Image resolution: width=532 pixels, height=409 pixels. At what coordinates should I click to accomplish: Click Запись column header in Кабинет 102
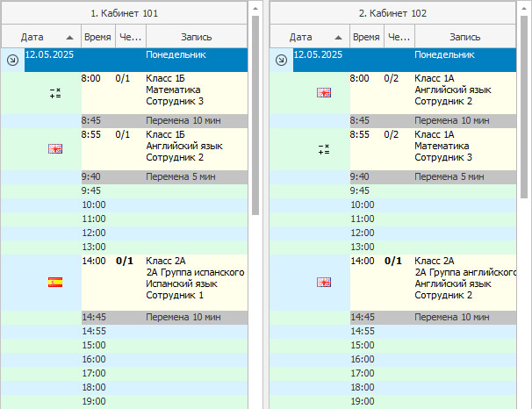click(464, 38)
